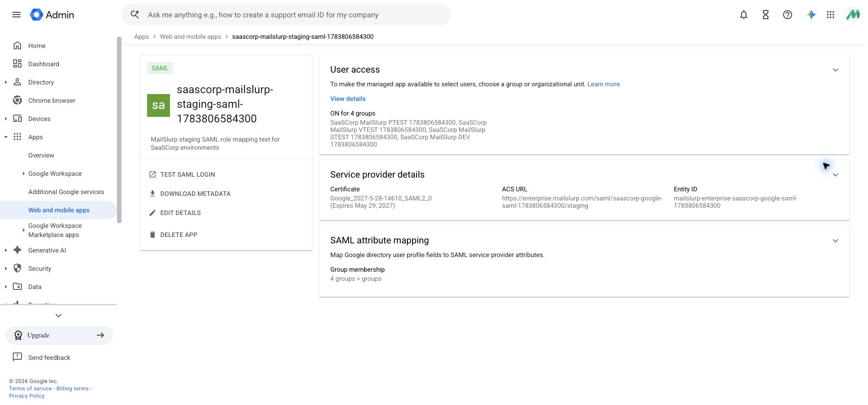Expand the User access card chevron

(836, 70)
